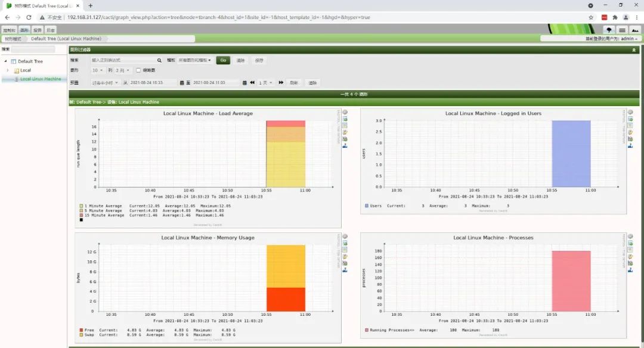The width and height of the screenshot is (644, 348).
Task: Select Local Linux Machine in the tree
Action: tap(41, 79)
